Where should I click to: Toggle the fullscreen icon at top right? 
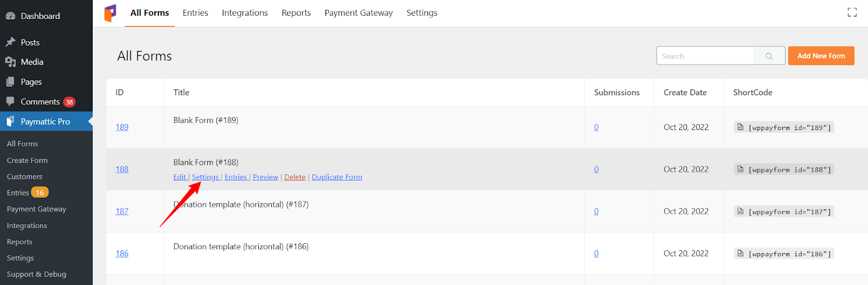[852, 12]
